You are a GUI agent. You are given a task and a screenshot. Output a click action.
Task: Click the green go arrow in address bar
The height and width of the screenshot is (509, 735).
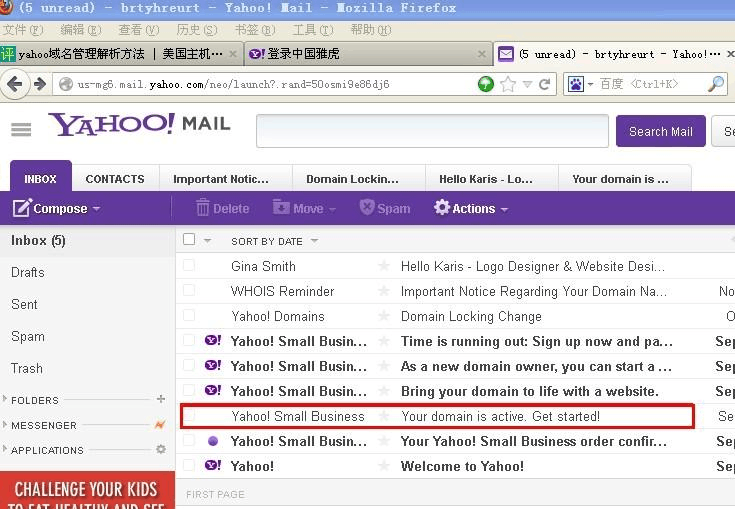tap(486, 84)
